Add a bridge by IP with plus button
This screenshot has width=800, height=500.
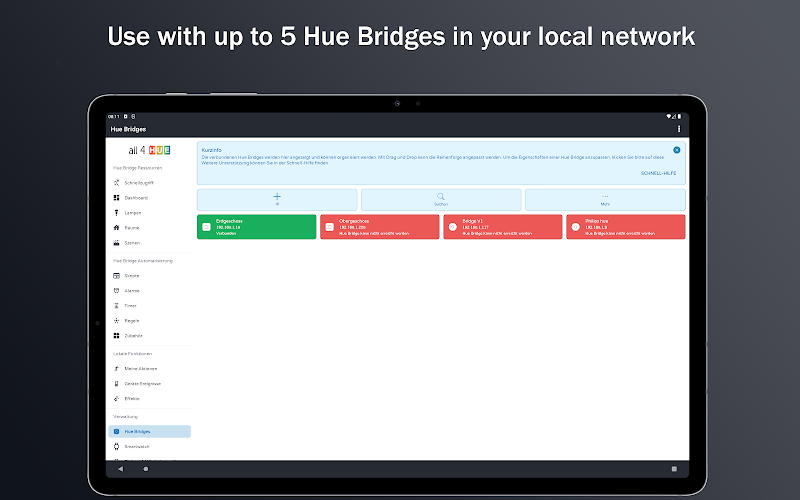[x=277, y=199]
